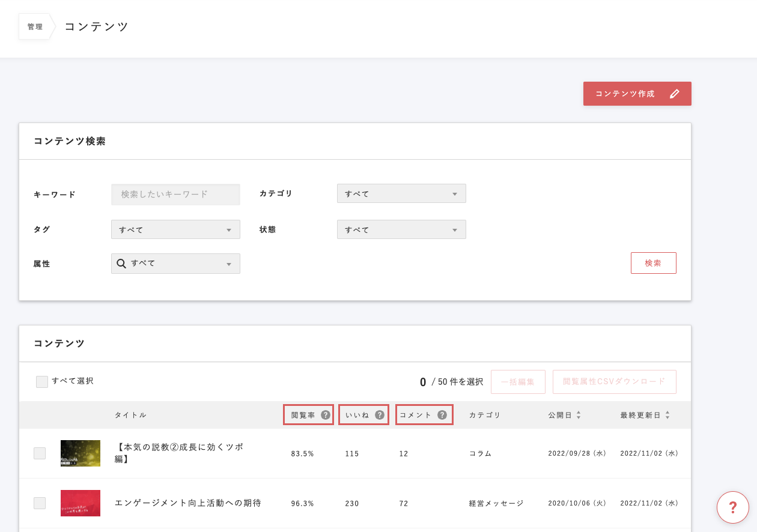The image size is (757, 532).
Task: Sort by 公開日 using sort arrows
Action: click(579, 415)
